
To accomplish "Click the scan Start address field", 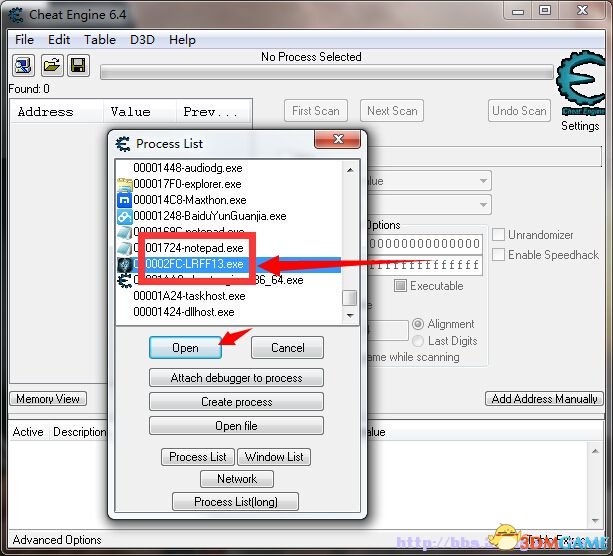I will 425,244.
